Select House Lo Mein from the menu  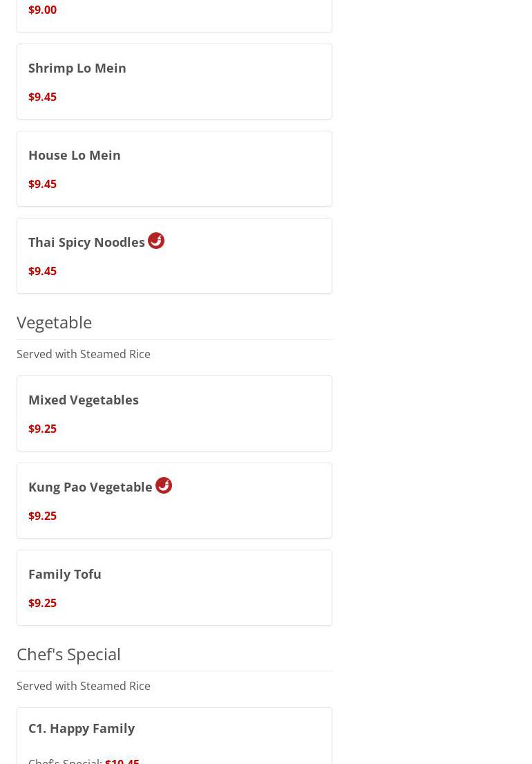click(75, 155)
